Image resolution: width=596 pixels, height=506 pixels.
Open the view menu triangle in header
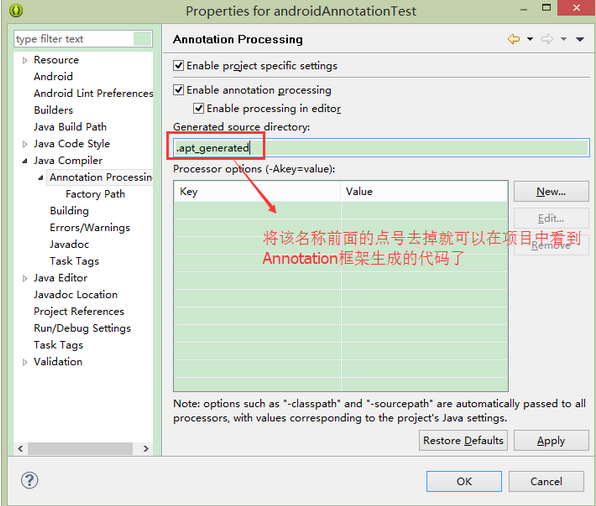pyautogui.click(x=580, y=39)
